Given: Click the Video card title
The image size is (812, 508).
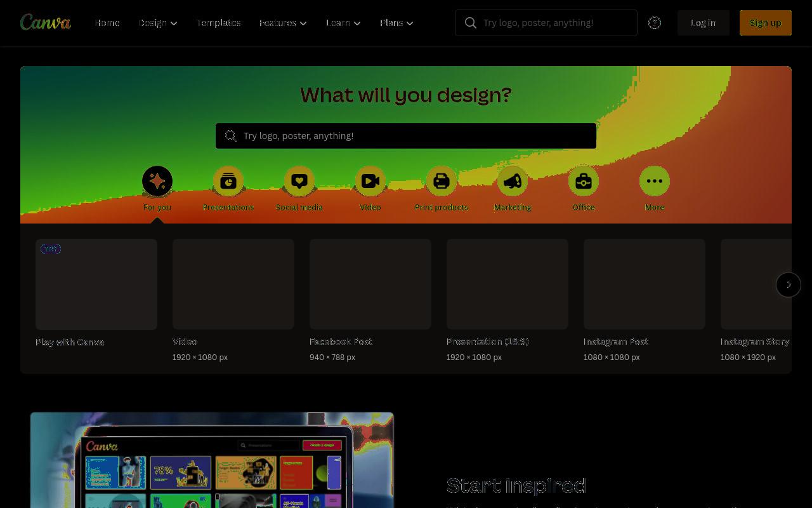Looking at the screenshot, I should (x=185, y=341).
